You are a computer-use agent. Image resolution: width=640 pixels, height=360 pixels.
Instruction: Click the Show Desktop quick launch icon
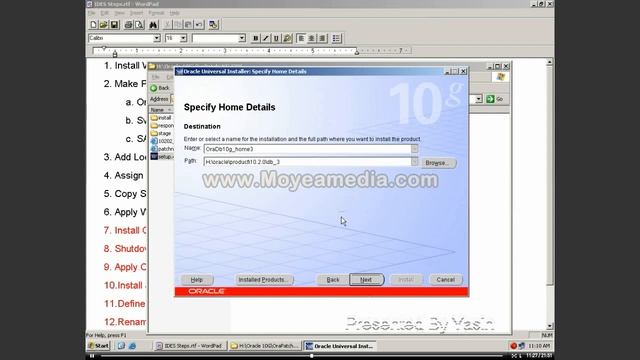coord(121,346)
